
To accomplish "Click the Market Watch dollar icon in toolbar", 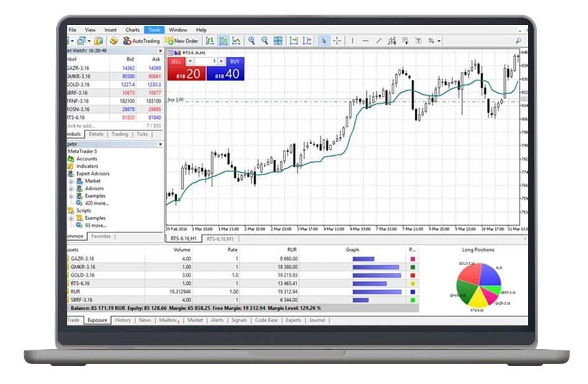I will point(98,41).
